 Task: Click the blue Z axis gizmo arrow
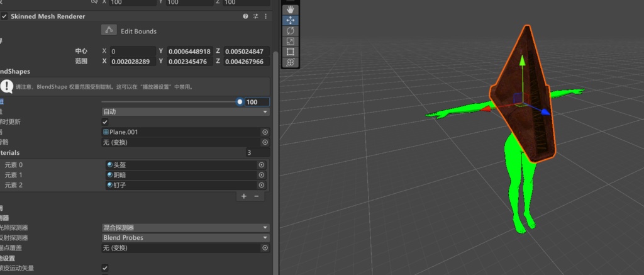click(x=545, y=112)
